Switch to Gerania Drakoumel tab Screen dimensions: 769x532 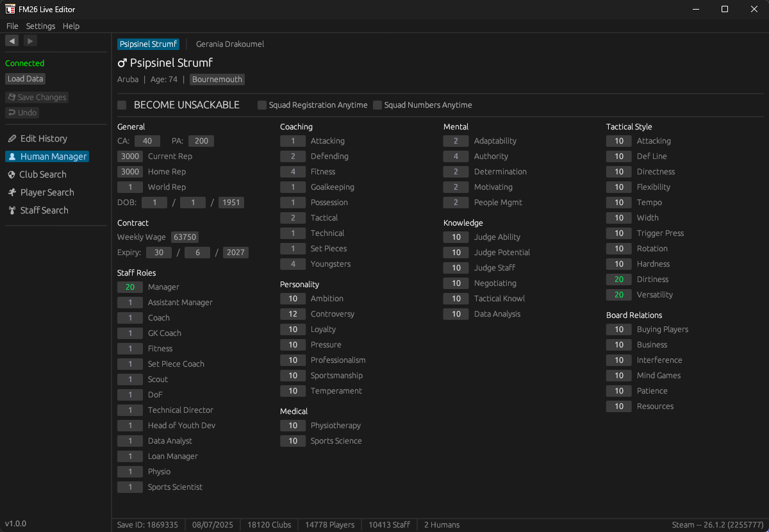[x=229, y=44]
